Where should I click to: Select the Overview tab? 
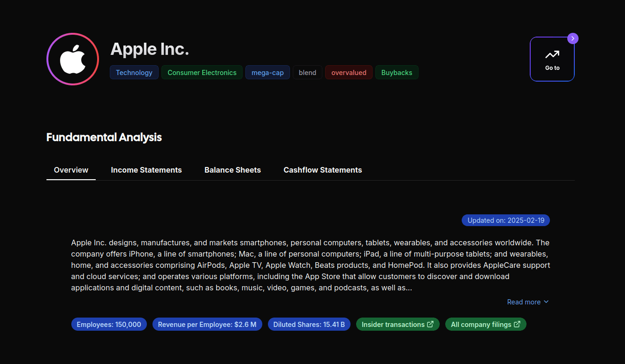[x=71, y=170]
